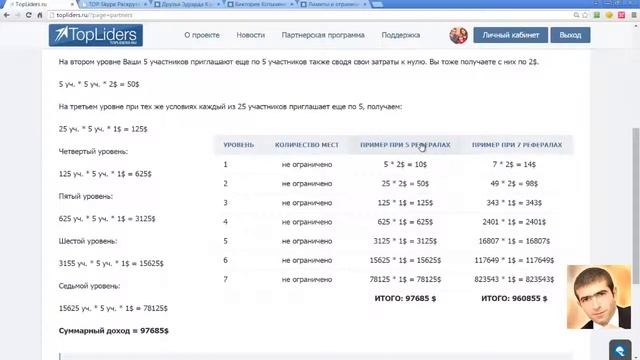Click the green extension icon in toolbar
The width and height of the screenshot is (640, 360).
[597, 15]
